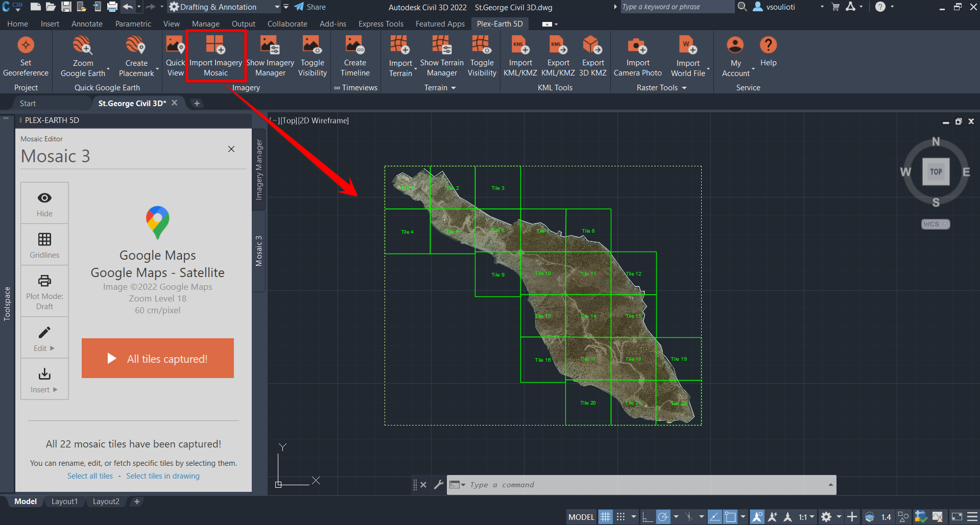
Task: Open Show Terrain Manager
Action: [442, 57]
